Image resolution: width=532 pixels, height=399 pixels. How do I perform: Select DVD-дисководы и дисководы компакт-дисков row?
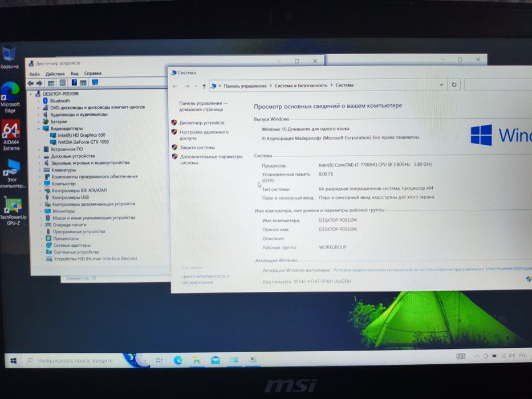coord(98,108)
